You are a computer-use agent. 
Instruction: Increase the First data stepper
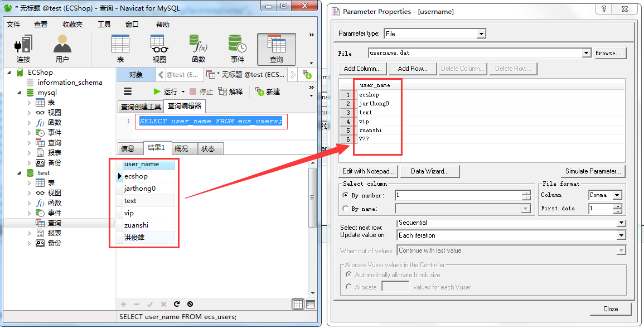pyautogui.click(x=618, y=206)
